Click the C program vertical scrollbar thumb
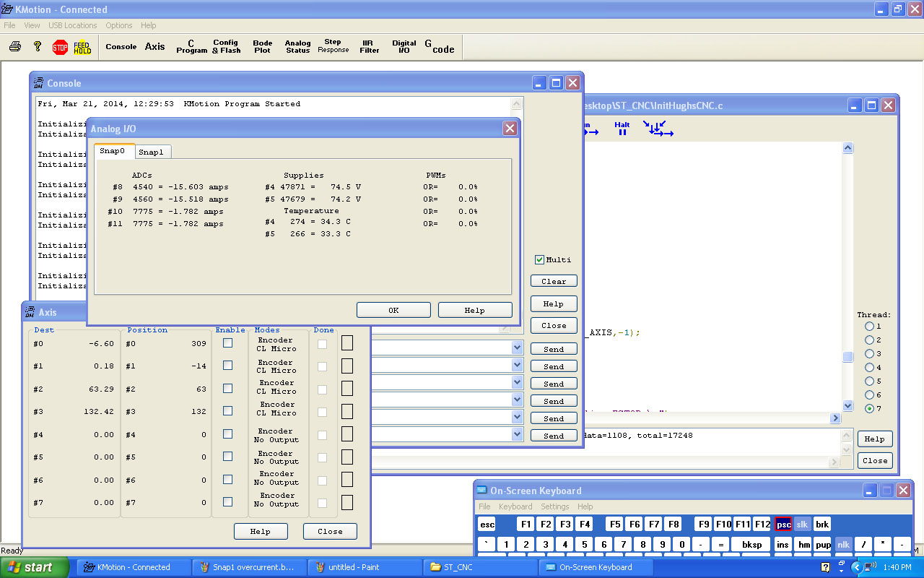This screenshot has width=924, height=578. point(848,357)
